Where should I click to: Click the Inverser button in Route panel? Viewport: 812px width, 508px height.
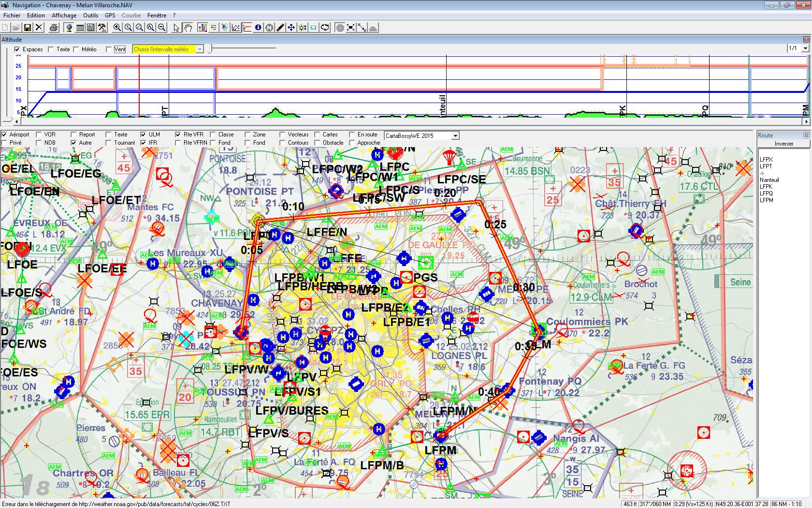(783, 144)
